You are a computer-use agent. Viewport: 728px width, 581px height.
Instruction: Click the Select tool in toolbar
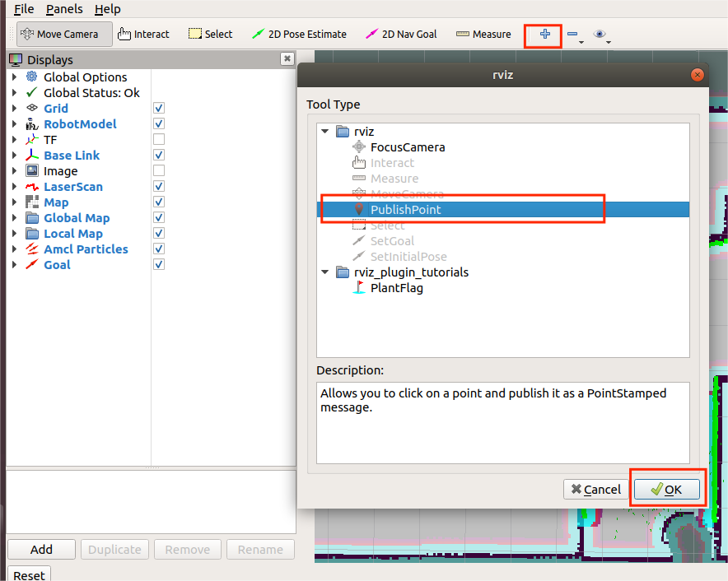[x=210, y=35]
